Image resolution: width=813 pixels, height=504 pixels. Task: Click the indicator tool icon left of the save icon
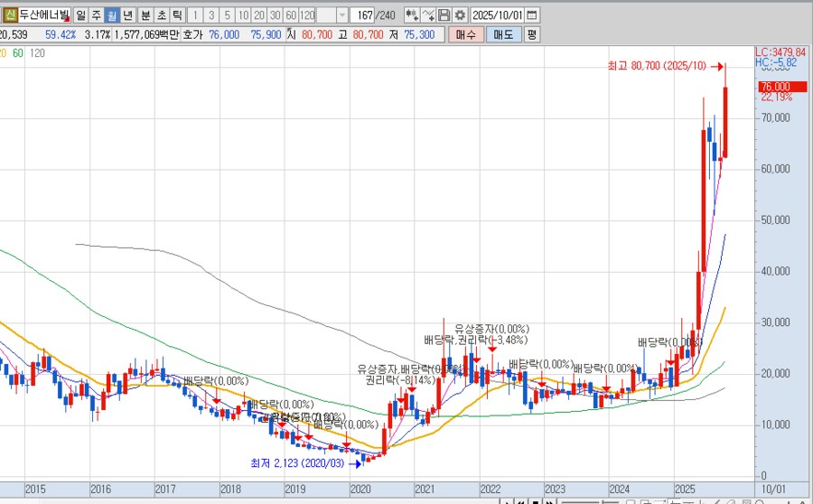pyautogui.click(x=412, y=15)
